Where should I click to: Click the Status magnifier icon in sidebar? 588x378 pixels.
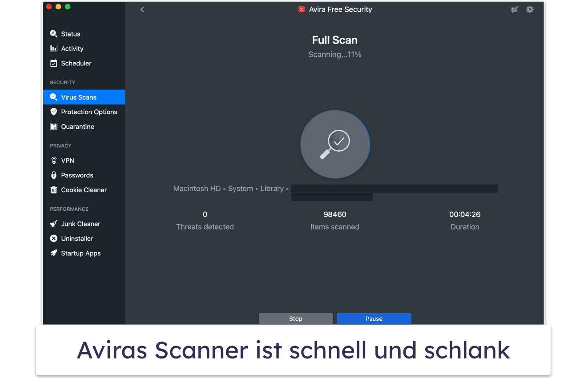click(x=53, y=34)
